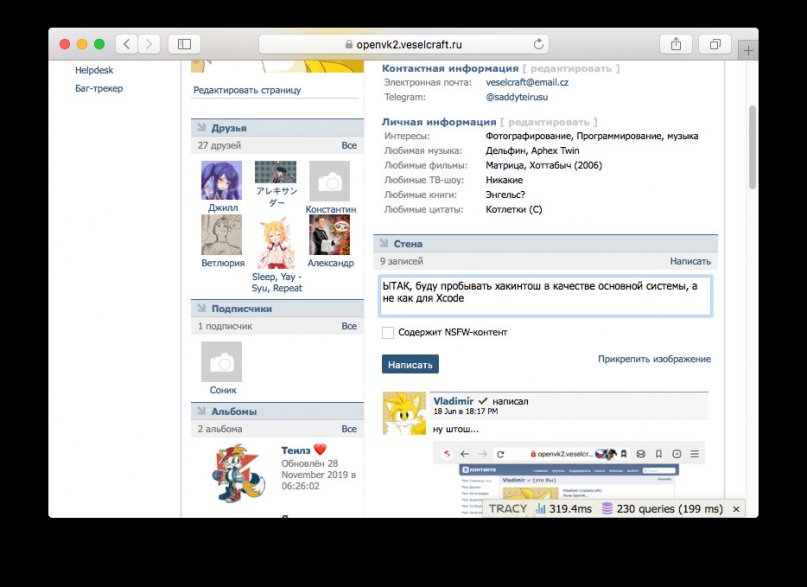Open friend Александр's avatar
807x587 pixels.
tap(329, 235)
